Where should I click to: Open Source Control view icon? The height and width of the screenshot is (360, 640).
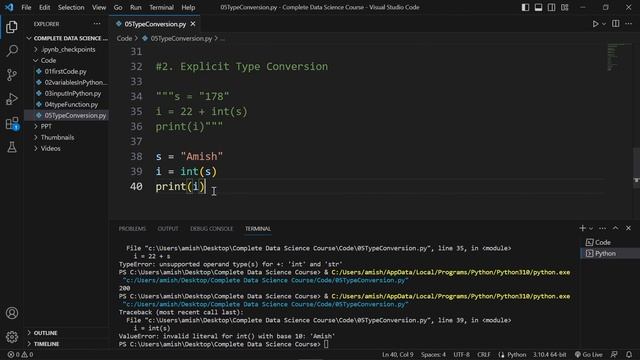coord(12,75)
